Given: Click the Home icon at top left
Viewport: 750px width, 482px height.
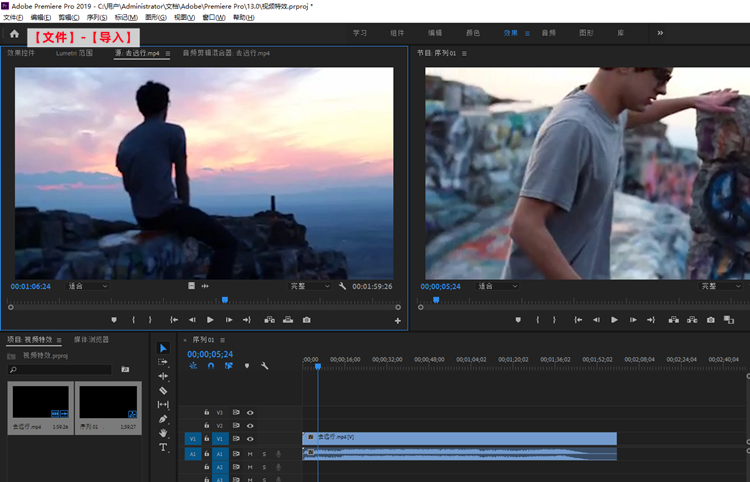Looking at the screenshot, I should click(14, 33).
